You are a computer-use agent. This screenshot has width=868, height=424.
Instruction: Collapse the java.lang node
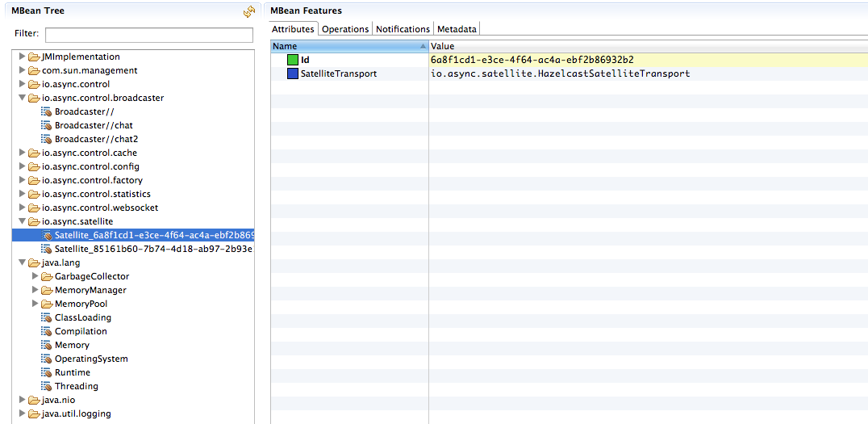(22, 262)
